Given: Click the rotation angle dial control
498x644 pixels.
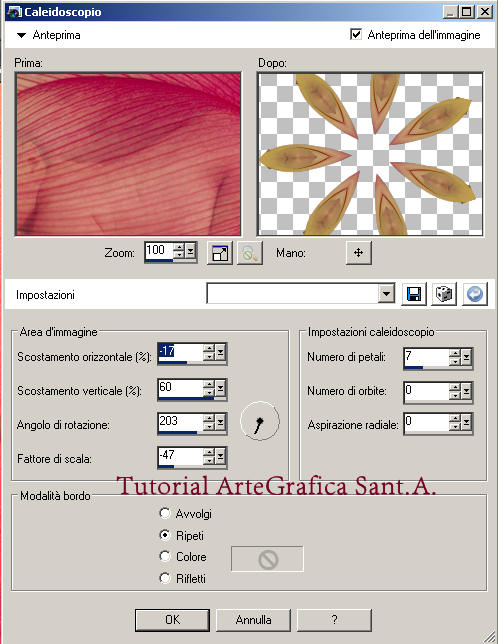Looking at the screenshot, I should (259, 421).
